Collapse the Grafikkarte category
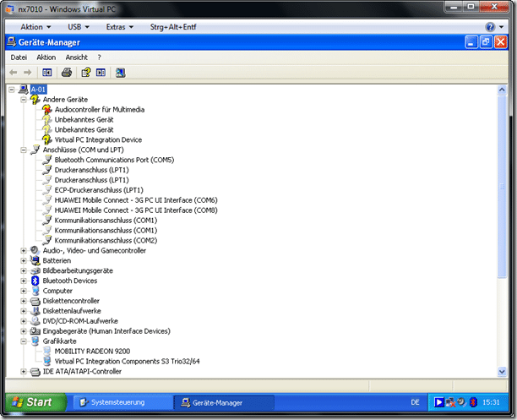Image resolution: width=517 pixels, height=420 pixels. pyautogui.click(x=24, y=341)
